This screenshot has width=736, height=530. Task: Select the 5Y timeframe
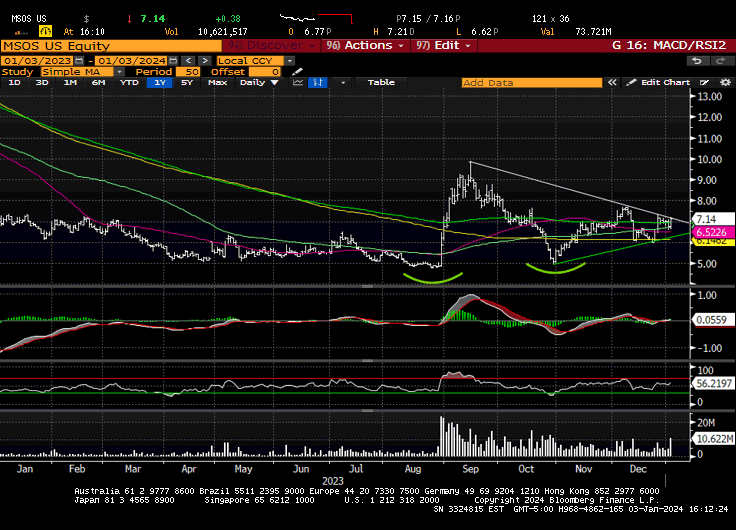(187, 83)
